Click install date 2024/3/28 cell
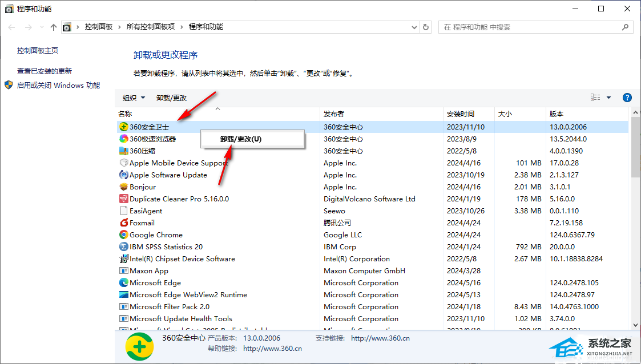This screenshot has height=364, width=641. [463, 271]
